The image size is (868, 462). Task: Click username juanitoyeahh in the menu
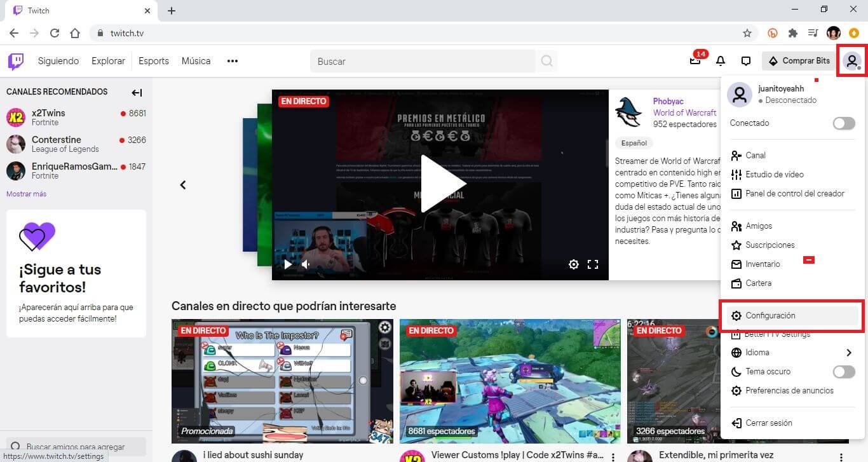click(781, 89)
